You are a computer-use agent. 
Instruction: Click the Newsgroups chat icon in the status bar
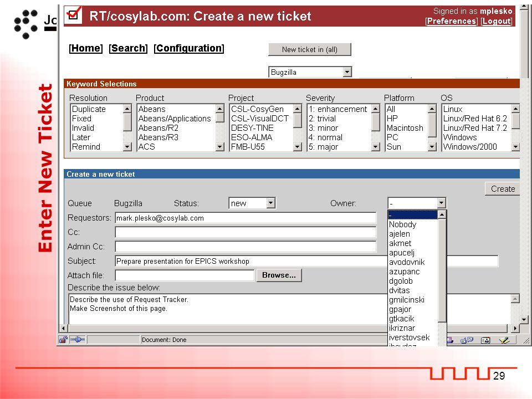[x=467, y=340]
